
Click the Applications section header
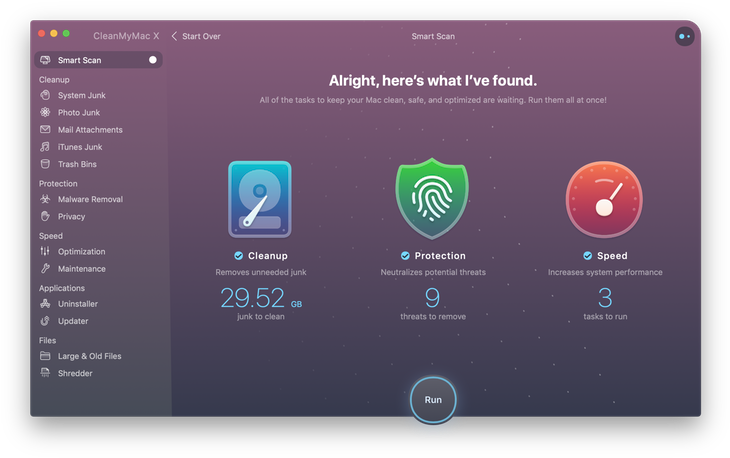[x=61, y=288]
